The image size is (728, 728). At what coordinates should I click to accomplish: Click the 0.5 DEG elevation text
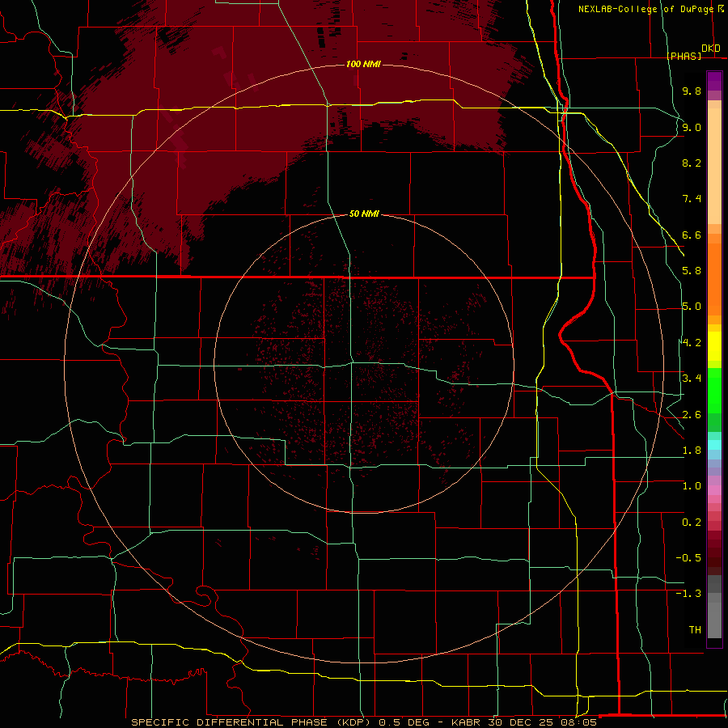click(x=404, y=722)
